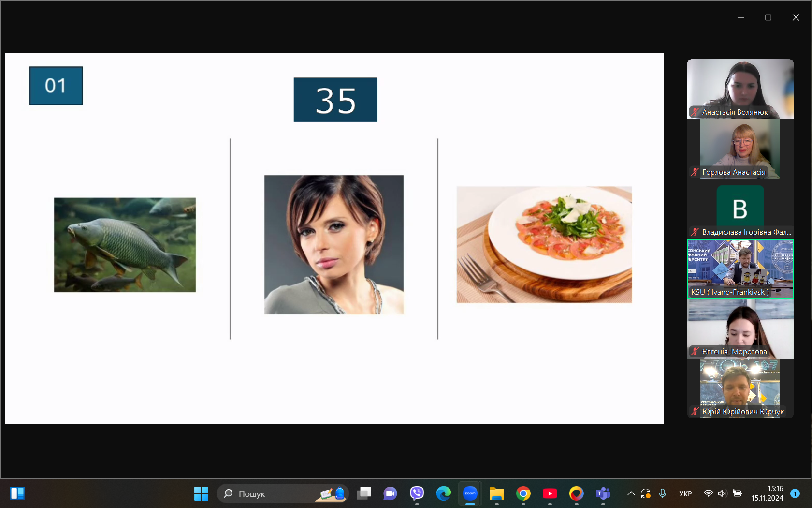Open the Windows Start menu
The width and height of the screenshot is (812, 508).
(201, 493)
